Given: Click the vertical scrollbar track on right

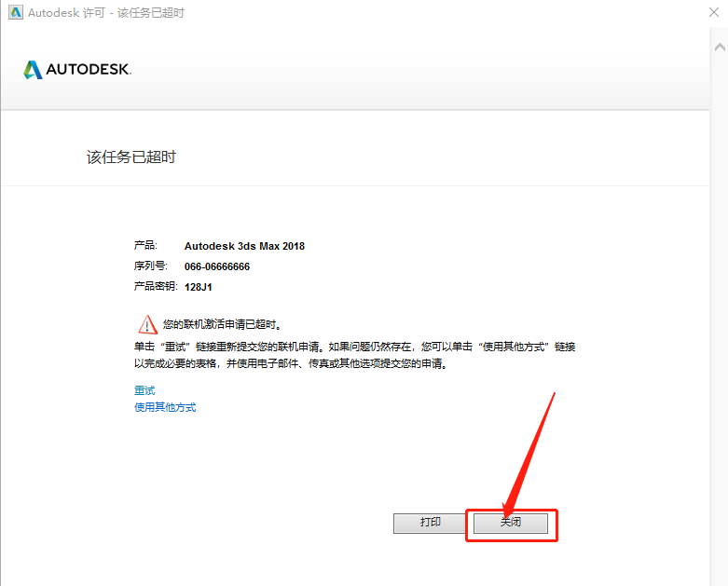Looking at the screenshot, I should point(719,307).
